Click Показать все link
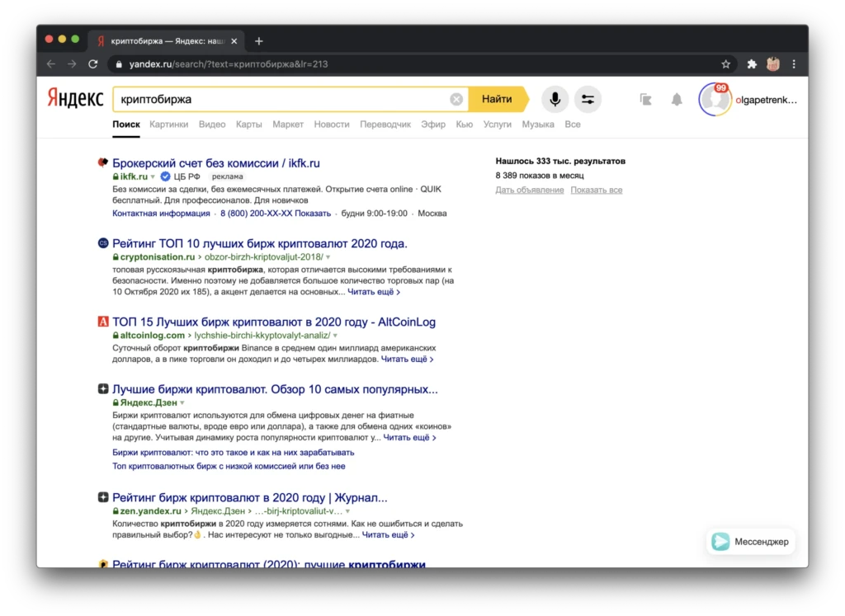Image resolution: width=845 pixels, height=616 pixels. click(596, 190)
